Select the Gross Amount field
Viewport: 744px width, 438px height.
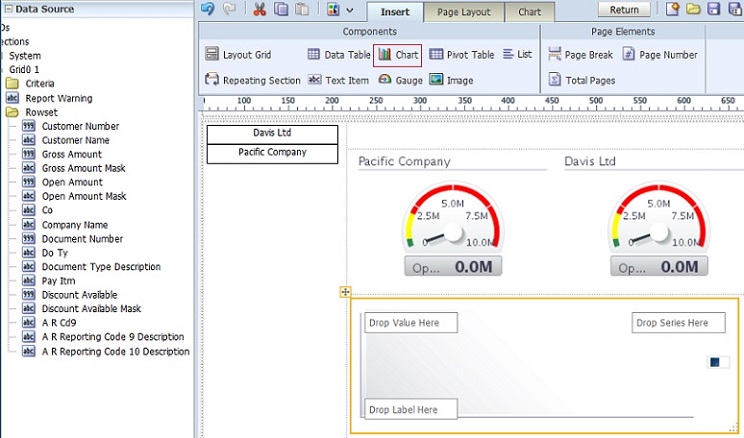62,154
